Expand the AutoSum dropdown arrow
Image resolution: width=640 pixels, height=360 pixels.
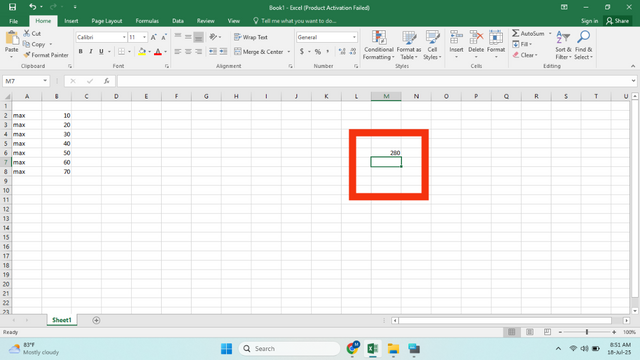[x=550, y=33]
